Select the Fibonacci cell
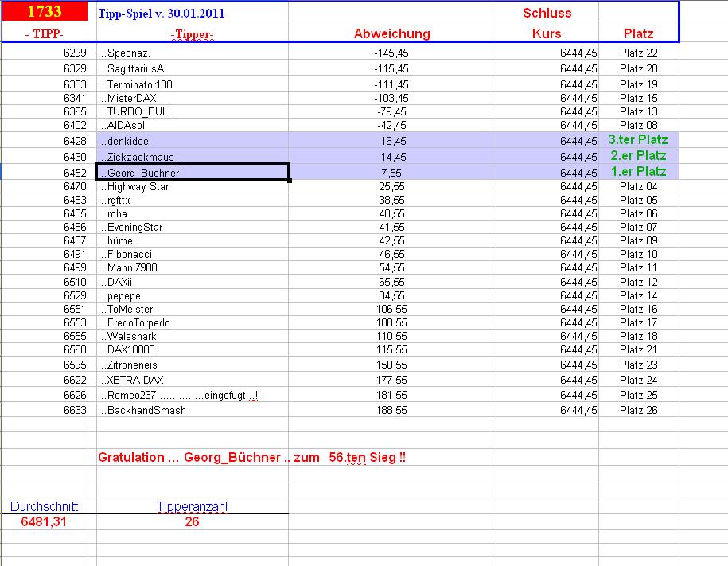Image resolution: width=728 pixels, height=566 pixels. click(193, 254)
